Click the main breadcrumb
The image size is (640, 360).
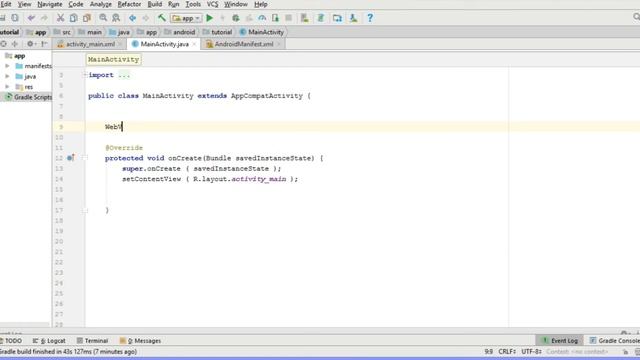click(x=90, y=32)
